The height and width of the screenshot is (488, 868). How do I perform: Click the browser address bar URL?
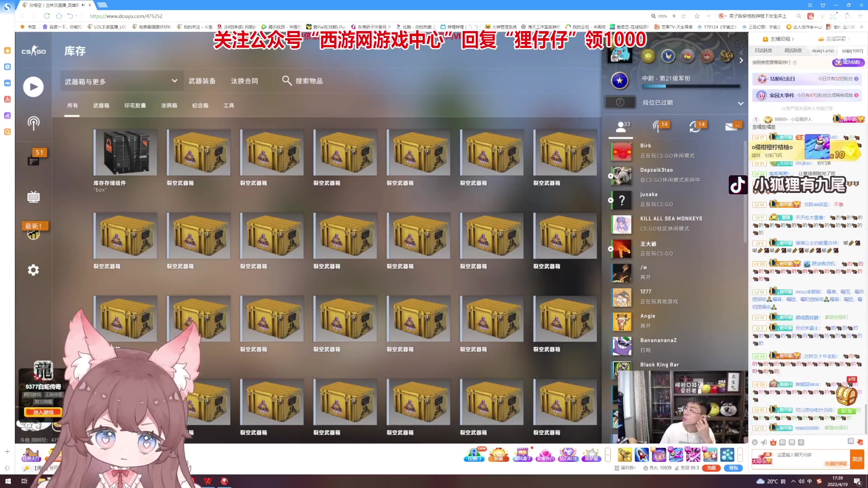[126, 16]
